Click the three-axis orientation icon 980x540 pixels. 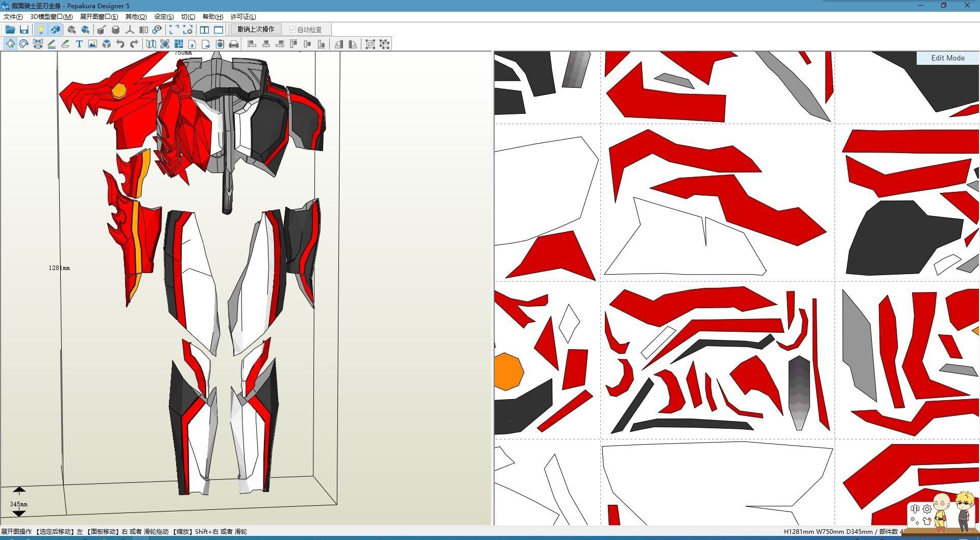(x=130, y=30)
